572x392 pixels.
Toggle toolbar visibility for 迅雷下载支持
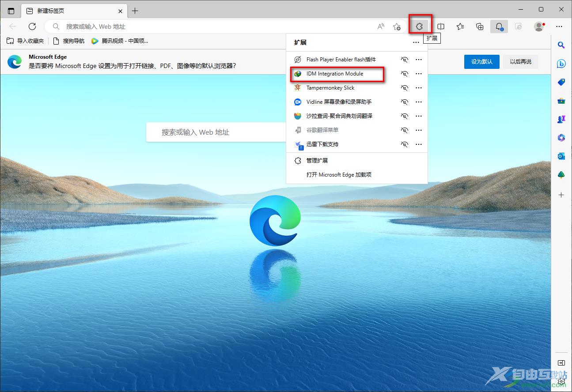[404, 144]
